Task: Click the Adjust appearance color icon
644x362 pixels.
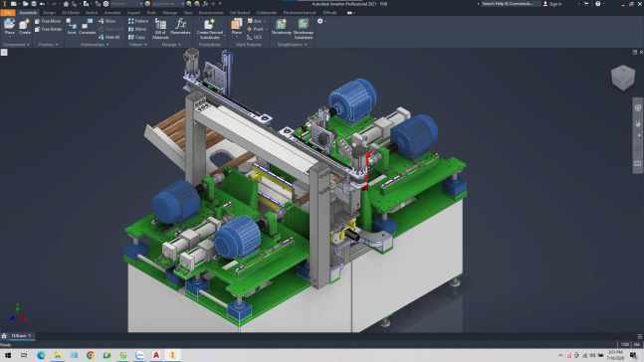Action: point(189,4)
